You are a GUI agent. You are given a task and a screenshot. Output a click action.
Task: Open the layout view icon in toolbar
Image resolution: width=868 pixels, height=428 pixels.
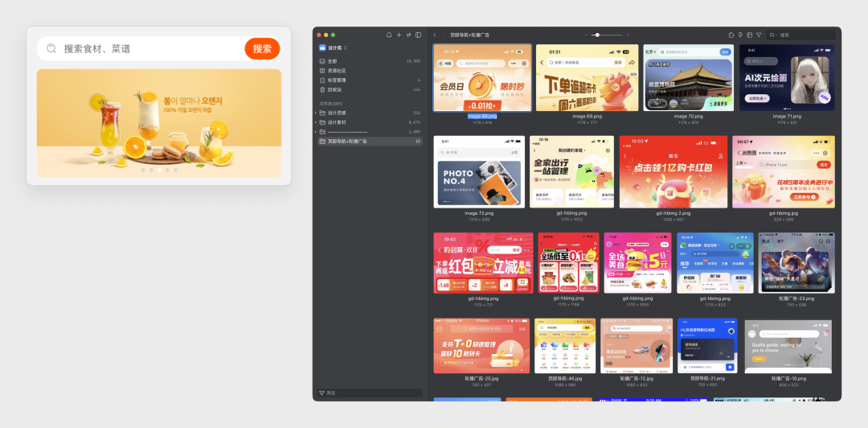point(749,35)
